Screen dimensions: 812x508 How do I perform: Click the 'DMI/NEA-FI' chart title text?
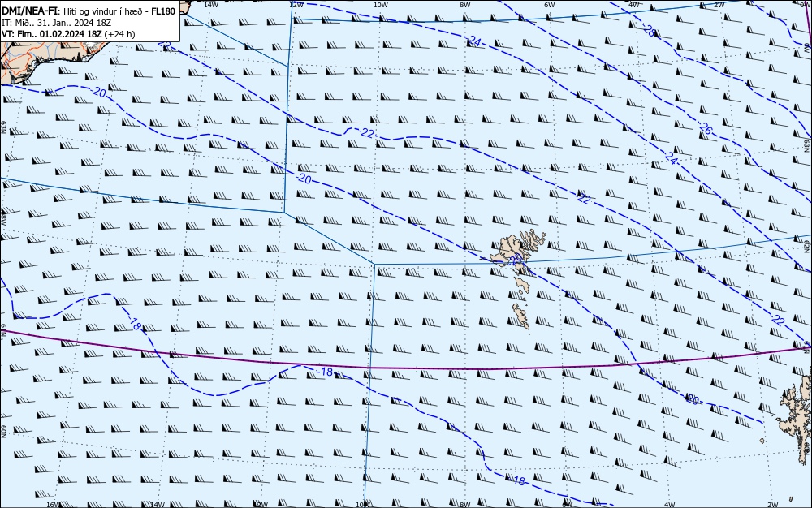(29, 11)
